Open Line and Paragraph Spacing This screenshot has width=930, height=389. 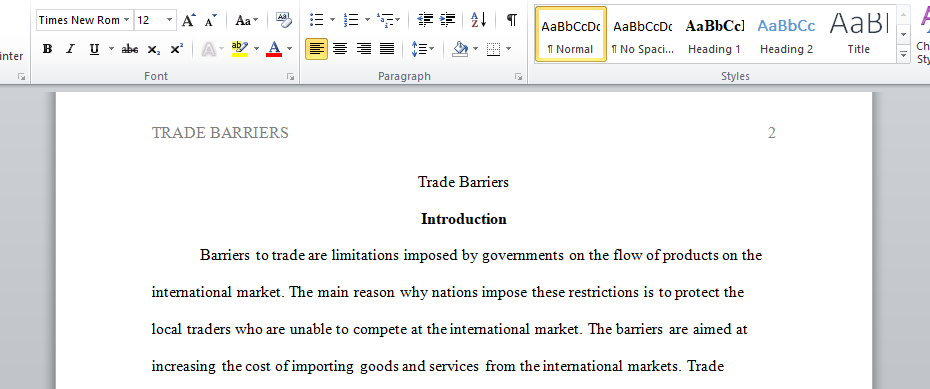(x=422, y=49)
